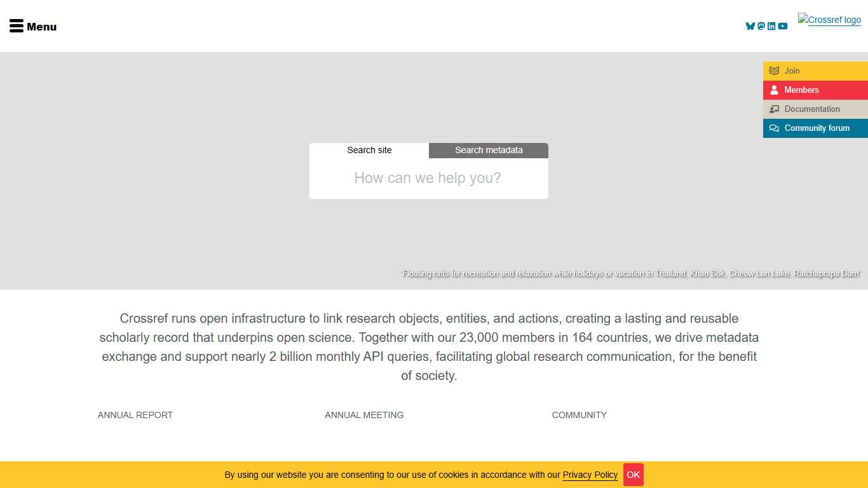Click the speech bubbles icon for Community forum
The width and height of the screenshot is (868, 488).
tap(774, 128)
